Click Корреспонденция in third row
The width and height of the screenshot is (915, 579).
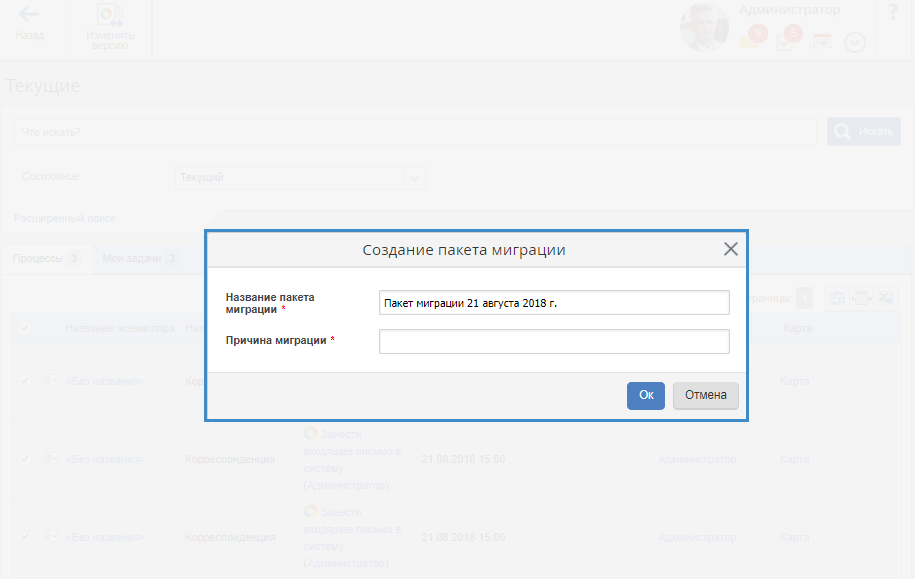[230, 537]
